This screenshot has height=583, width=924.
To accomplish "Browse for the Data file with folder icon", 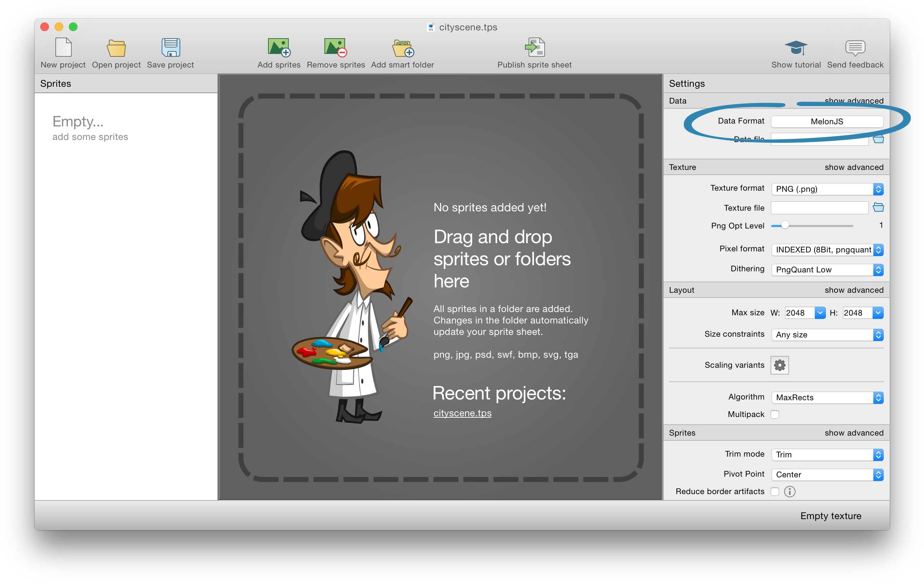I will pyautogui.click(x=878, y=139).
